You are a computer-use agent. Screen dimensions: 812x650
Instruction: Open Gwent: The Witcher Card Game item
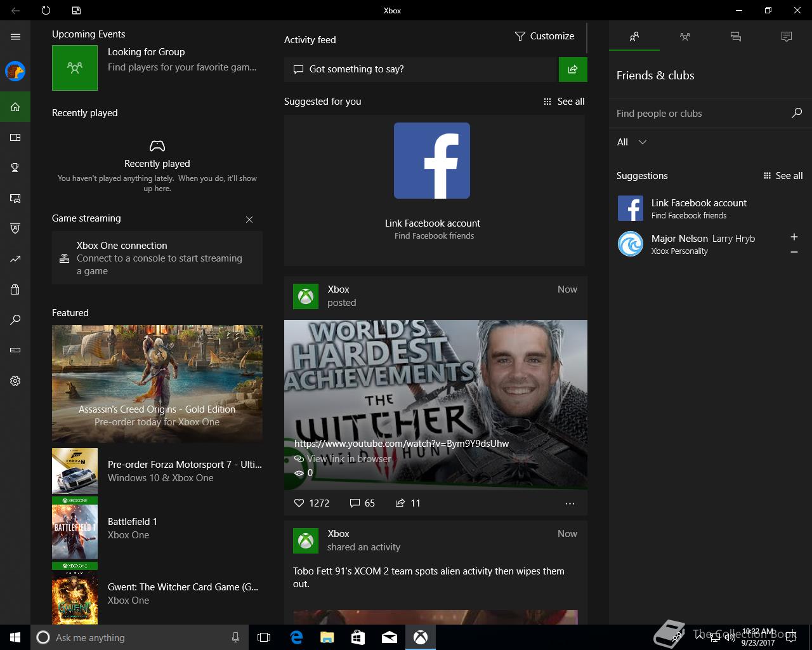coord(157,594)
